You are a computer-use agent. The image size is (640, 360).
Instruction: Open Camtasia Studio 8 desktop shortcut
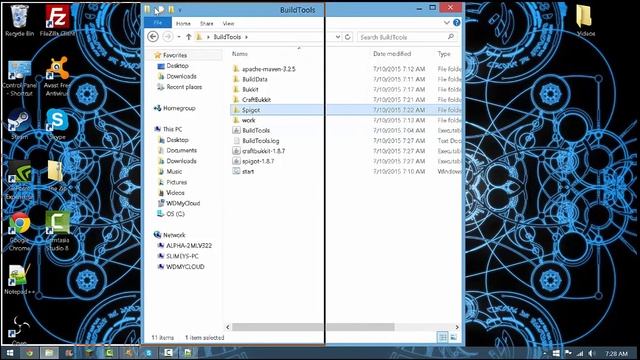pos(57,231)
